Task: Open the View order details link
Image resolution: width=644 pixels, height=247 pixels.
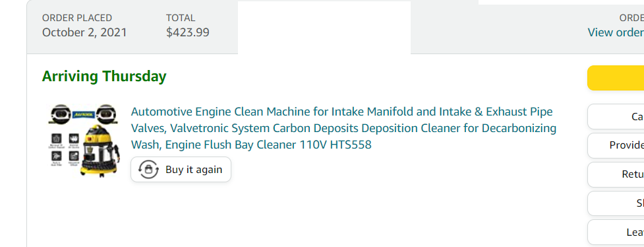Action: pyautogui.click(x=616, y=32)
